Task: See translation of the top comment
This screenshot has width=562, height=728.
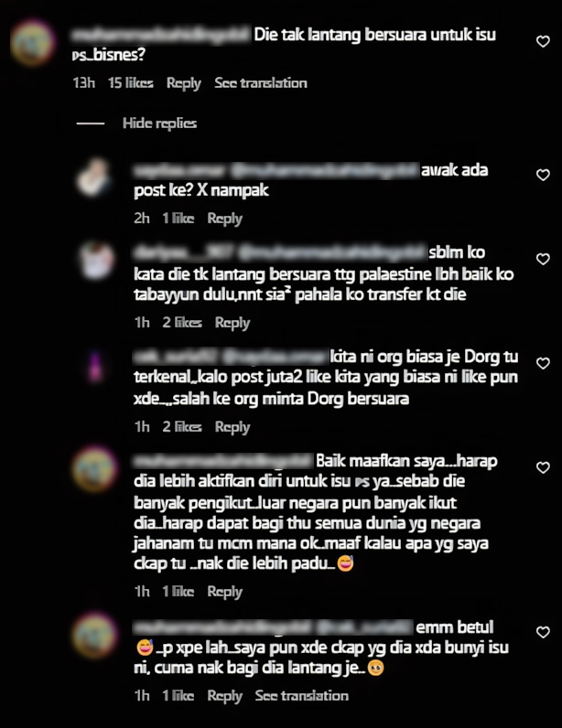Action: (261, 83)
